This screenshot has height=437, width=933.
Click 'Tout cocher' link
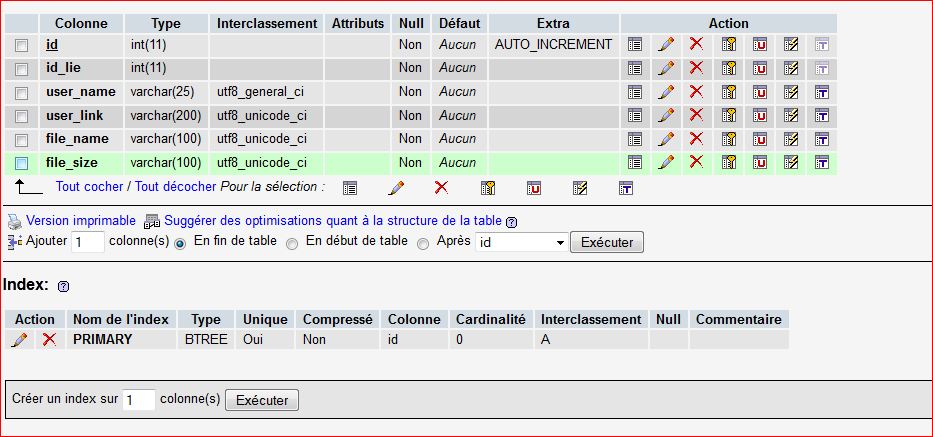pos(89,186)
